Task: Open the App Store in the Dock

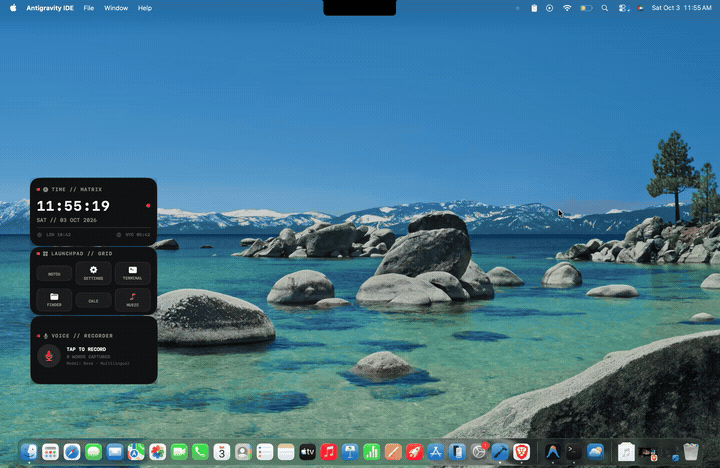Action: (436, 452)
